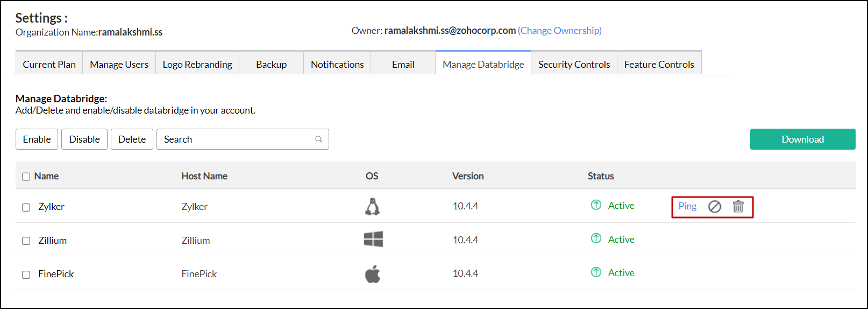
Task: Select the Zillium databridge checkbox
Action: coord(26,241)
